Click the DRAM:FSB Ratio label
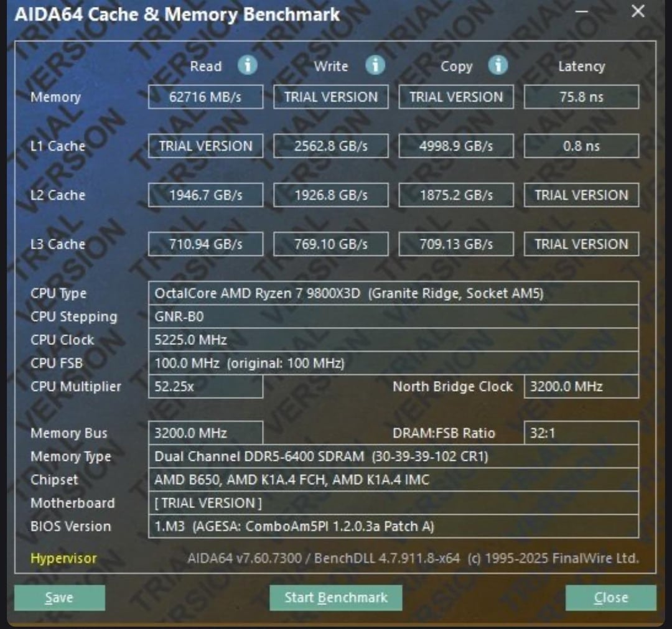Viewport: 672px width, 629px height. [x=444, y=433]
